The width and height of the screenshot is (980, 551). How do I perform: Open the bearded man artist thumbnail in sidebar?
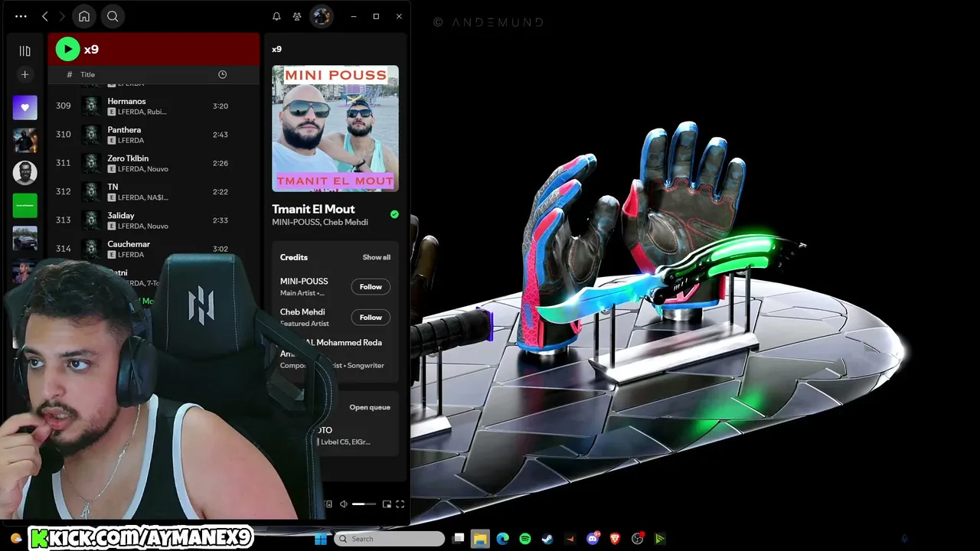pos(24,172)
